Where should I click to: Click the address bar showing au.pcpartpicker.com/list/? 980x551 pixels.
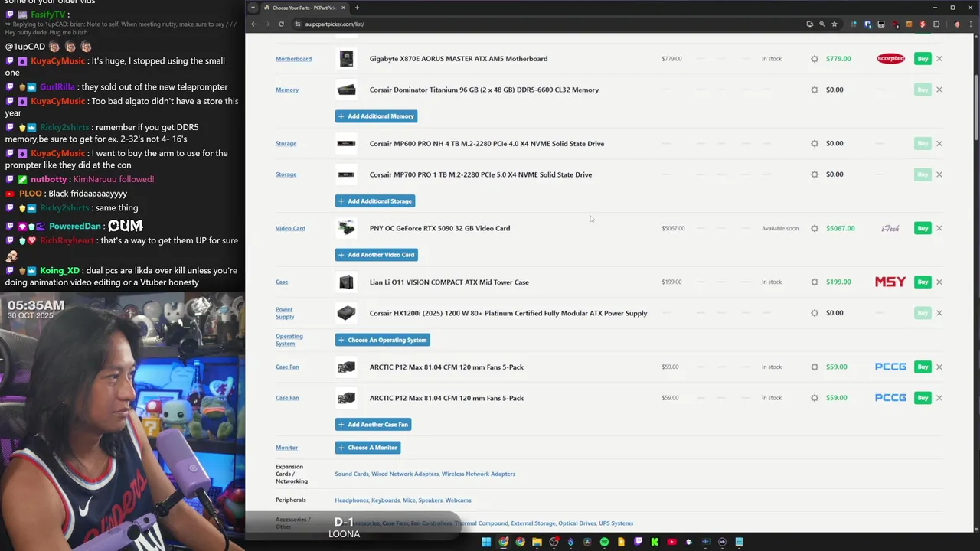click(551, 24)
